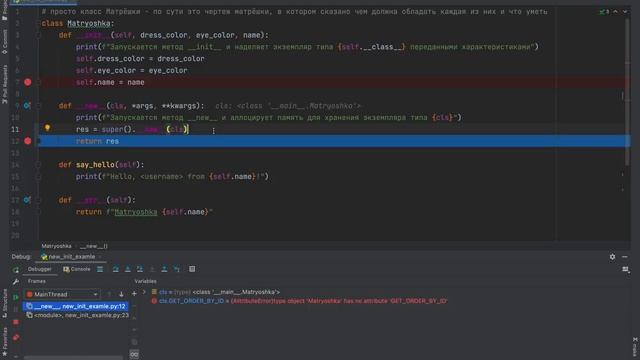Switch to the Debugger tab
The height and width of the screenshot is (360, 640).
point(40,269)
